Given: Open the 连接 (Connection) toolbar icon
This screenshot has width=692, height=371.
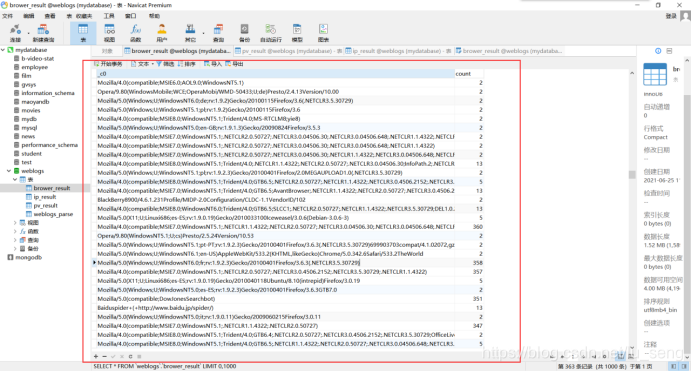Looking at the screenshot, I should pos(15,33).
